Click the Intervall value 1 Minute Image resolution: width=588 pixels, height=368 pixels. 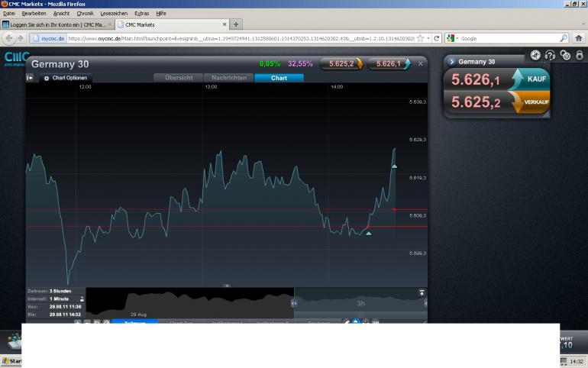pos(60,299)
